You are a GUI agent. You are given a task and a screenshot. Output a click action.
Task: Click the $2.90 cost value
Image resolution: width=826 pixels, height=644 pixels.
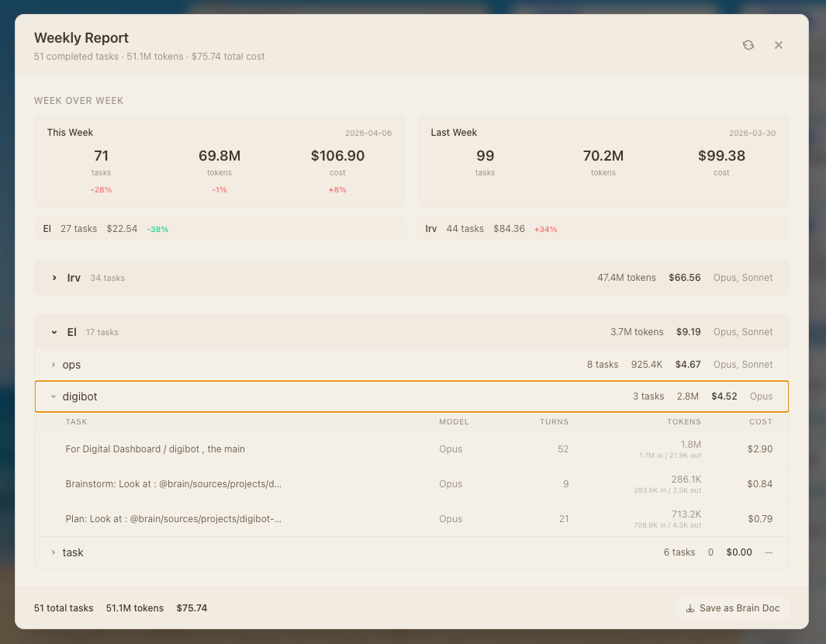click(759, 449)
